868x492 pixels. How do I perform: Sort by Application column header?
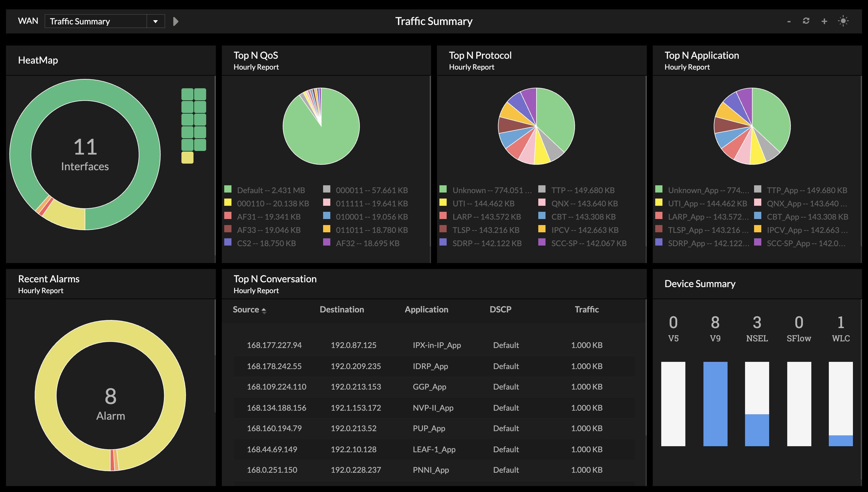pyautogui.click(x=426, y=309)
